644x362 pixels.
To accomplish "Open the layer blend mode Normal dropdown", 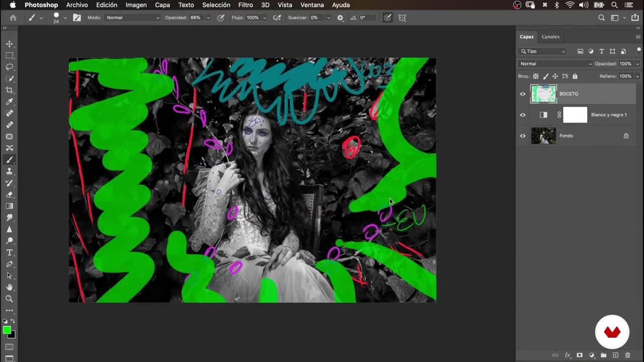I will click(555, 64).
